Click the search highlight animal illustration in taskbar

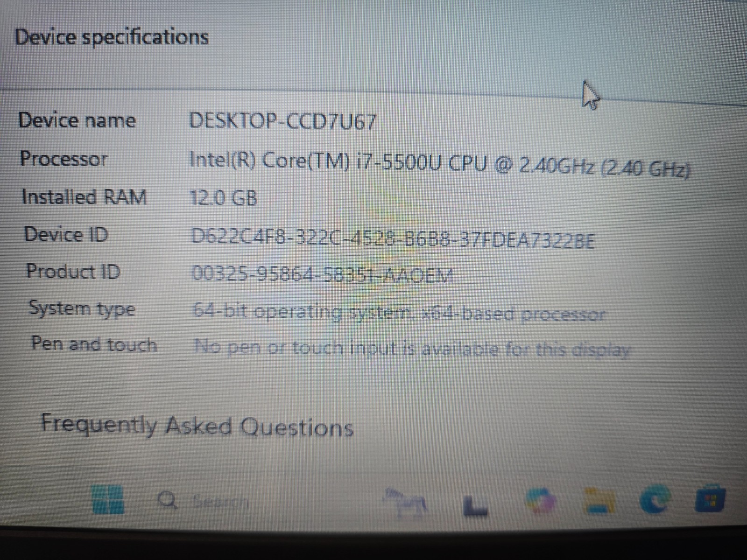pyautogui.click(x=406, y=504)
